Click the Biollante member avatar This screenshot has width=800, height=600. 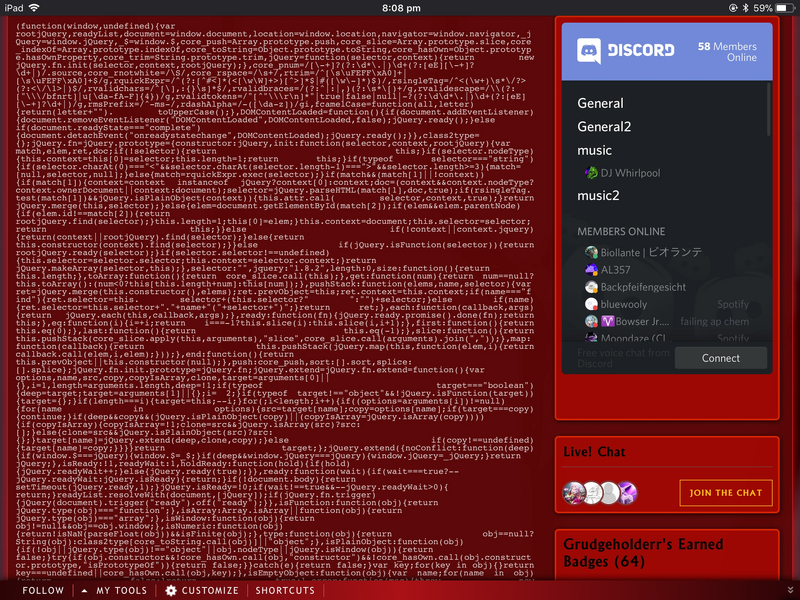coord(591,253)
